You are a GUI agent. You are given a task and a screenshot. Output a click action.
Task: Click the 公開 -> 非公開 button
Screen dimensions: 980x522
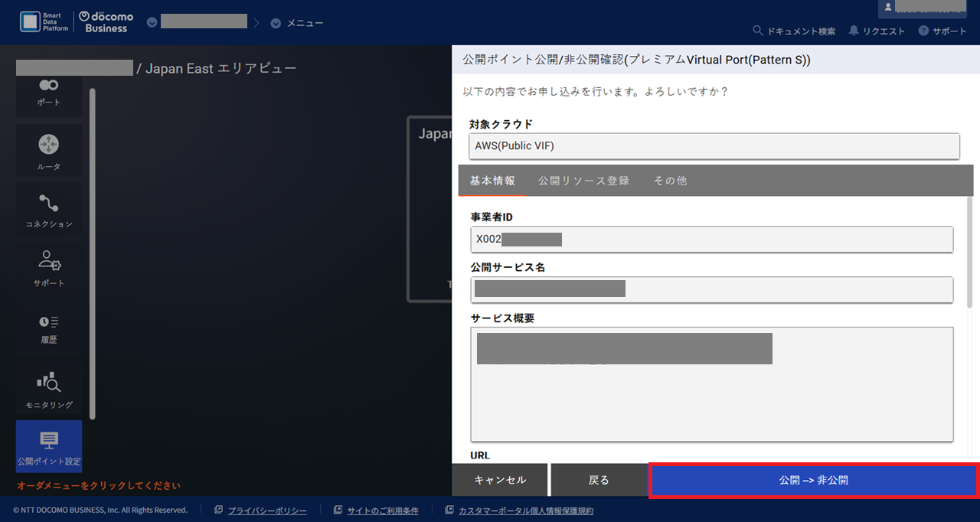tap(813, 479)
